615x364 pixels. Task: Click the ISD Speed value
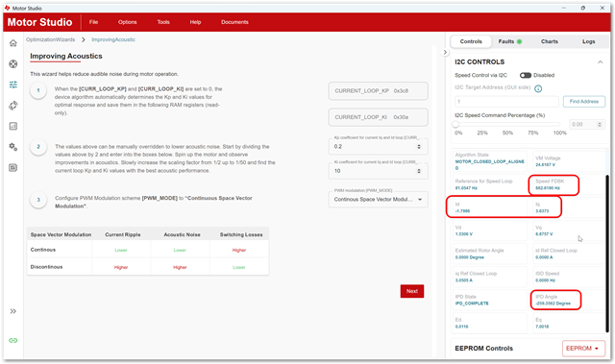[546, 280]
